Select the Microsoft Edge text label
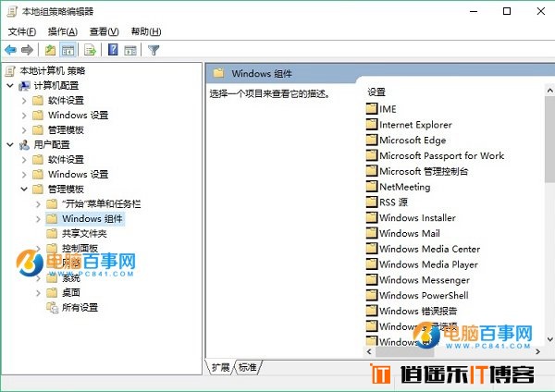This screenshot has width=555, height=392. pos(413,141)
